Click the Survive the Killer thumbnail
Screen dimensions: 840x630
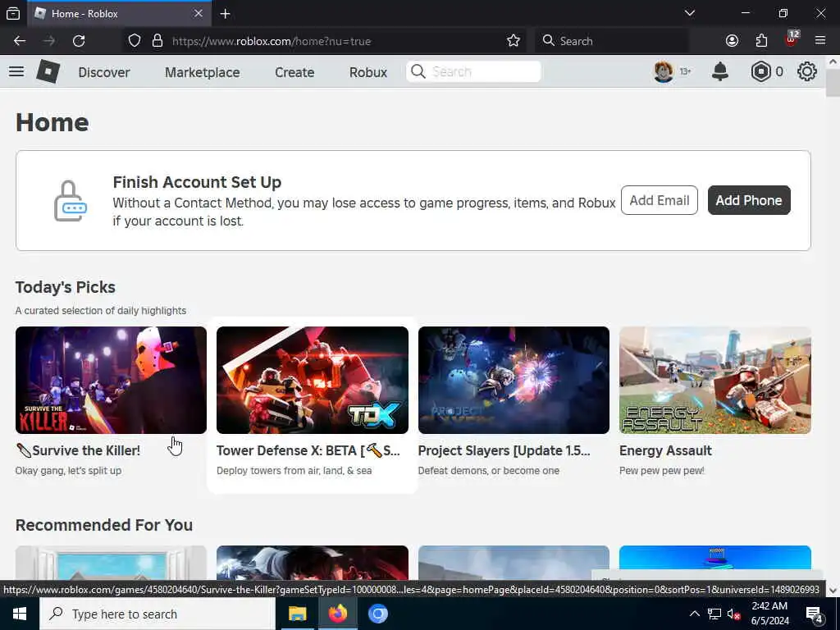pos(111,380)
